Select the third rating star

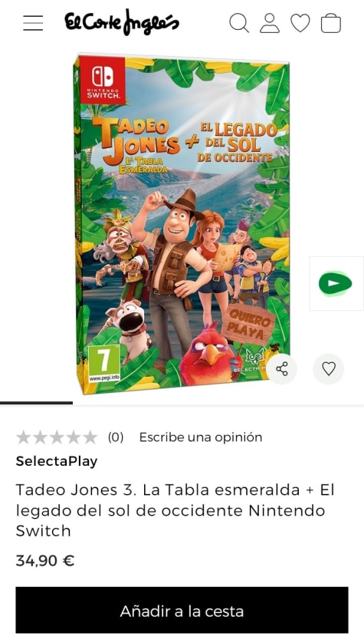click(x=57, y=437)
